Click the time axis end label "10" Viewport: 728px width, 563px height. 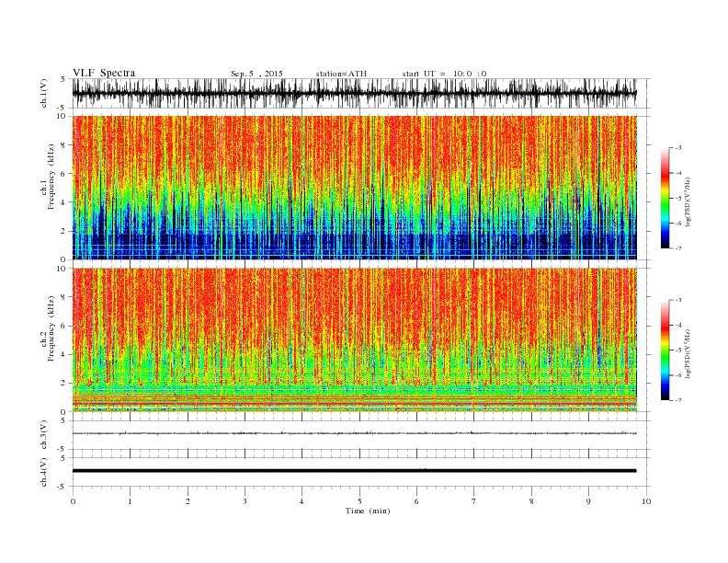pyautogui.click(x=646, y=501)
